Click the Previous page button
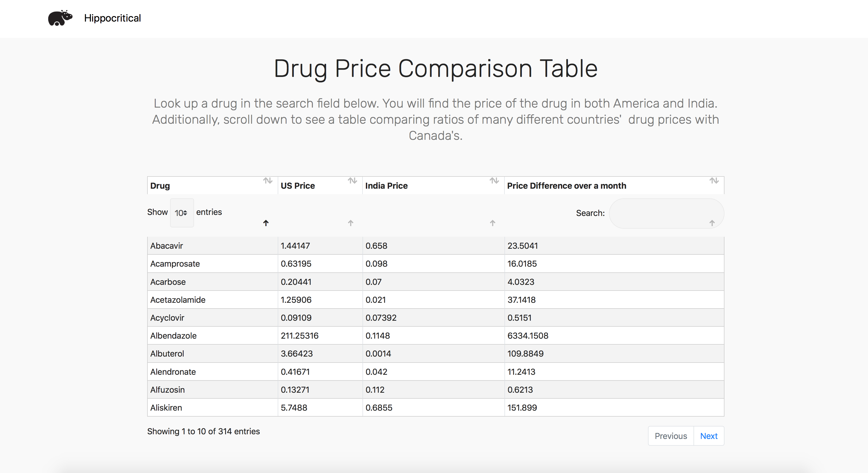The width and height of the screenshot is (868, 473). pyautogui.click(x=671, y=436)
